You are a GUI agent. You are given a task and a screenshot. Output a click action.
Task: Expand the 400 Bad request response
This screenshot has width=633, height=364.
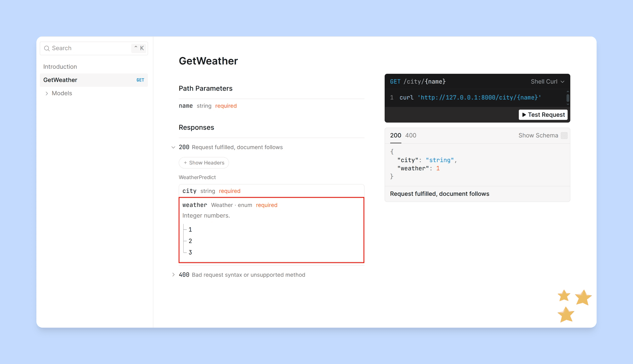click(x=173, y=275)
